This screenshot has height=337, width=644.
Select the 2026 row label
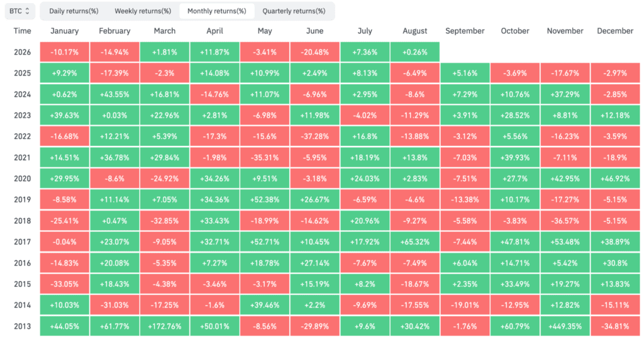[22, 52]
